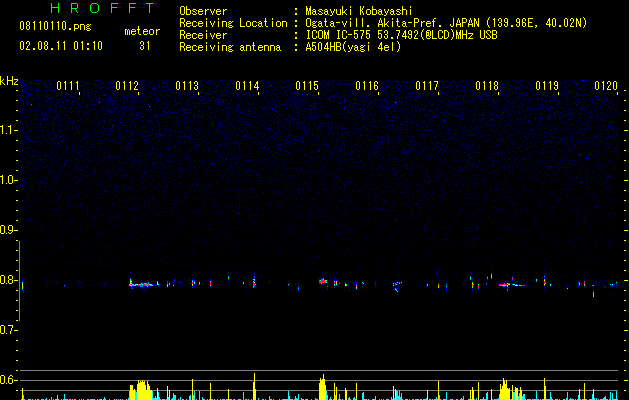Click the 0117 time marker
The width and height of the screenshot is (629, 400).
(427, 86)
